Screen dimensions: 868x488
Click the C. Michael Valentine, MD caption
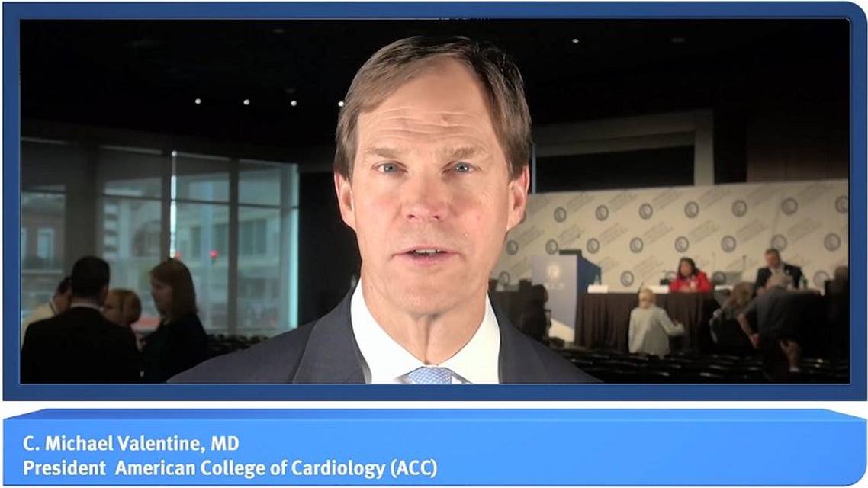(131, 443)
